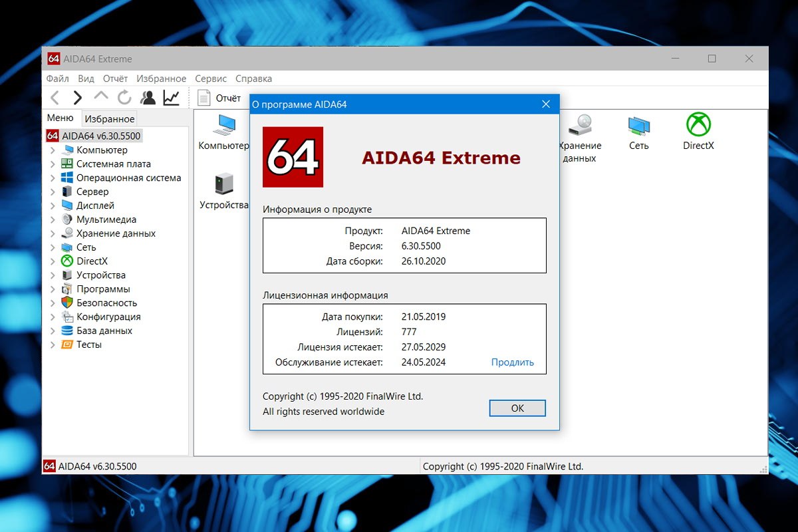Open the Сервис menu
This screenshot has height=532, width=798.
tap(211, 78)
